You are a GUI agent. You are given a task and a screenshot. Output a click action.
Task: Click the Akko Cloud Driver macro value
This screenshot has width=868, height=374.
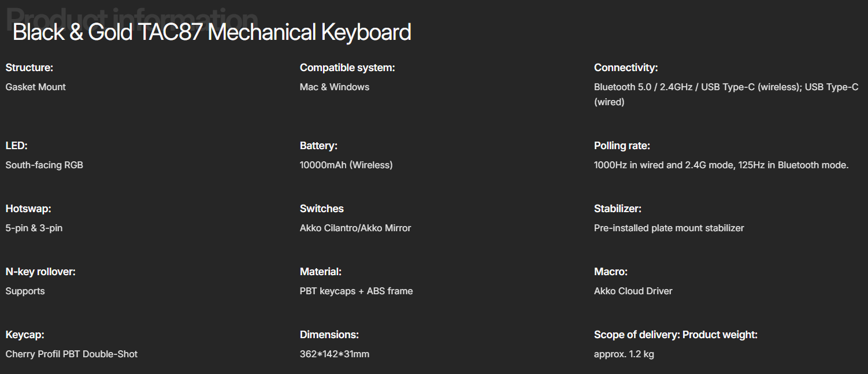[x=633, y=291]
